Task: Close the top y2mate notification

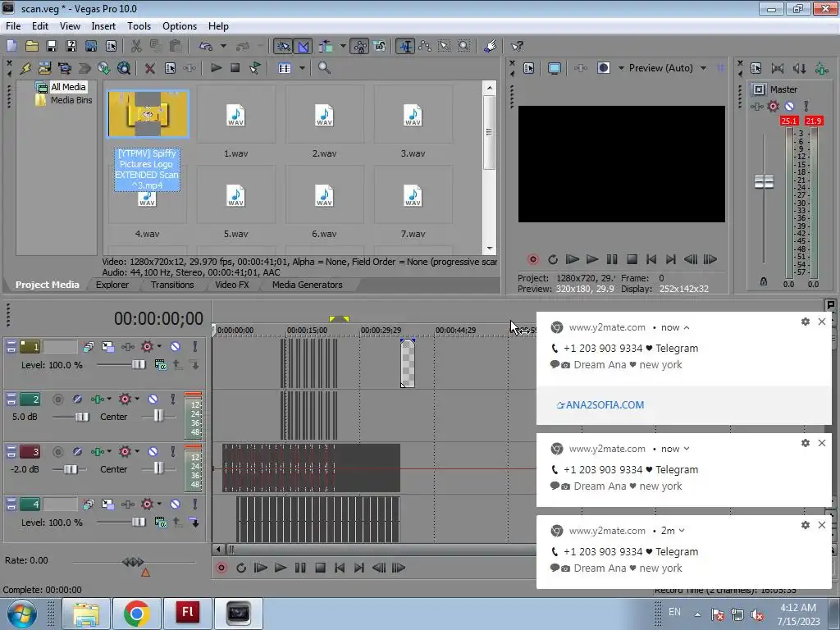Action: click(x=822, y=322)
